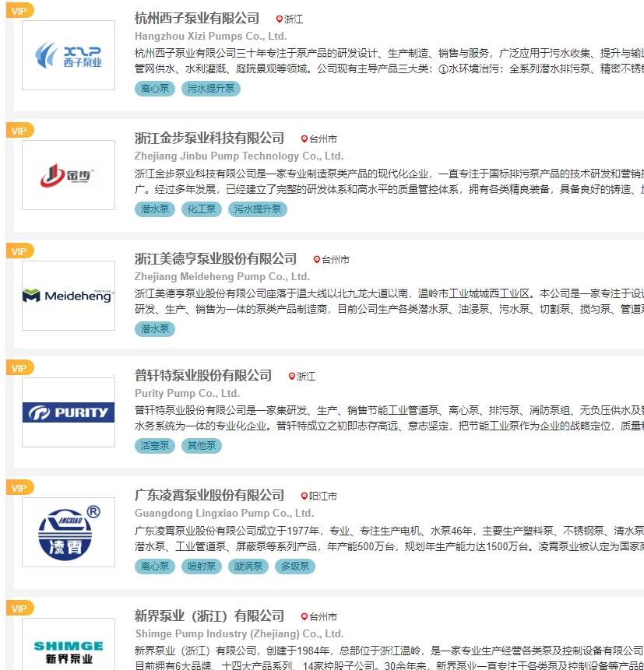Click 浙江 location label beside 普轩特泵业
Image resolution: width=644 pixels, height=670 pixels.
coord(306,377)
